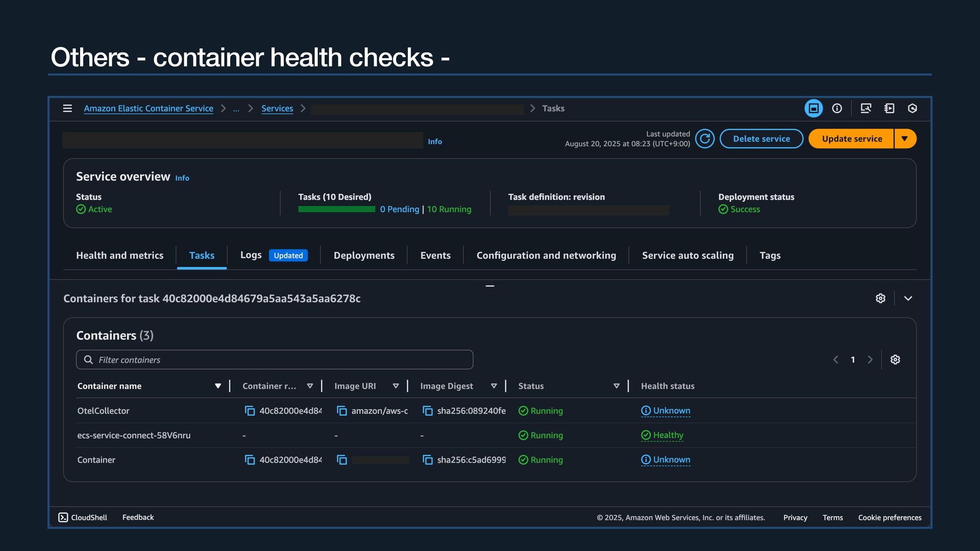
Task: Click Healthy status for ecs-service-connect
Action: point(663,435)
